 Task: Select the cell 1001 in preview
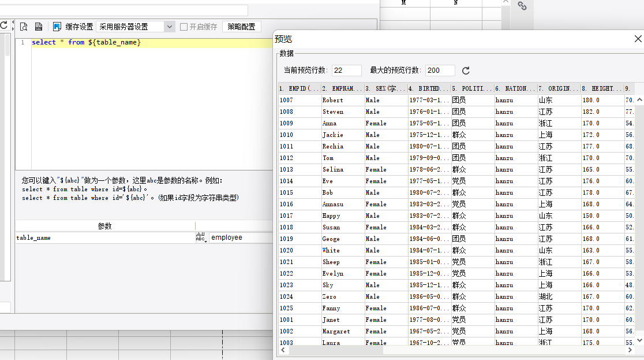coord(299,320)
